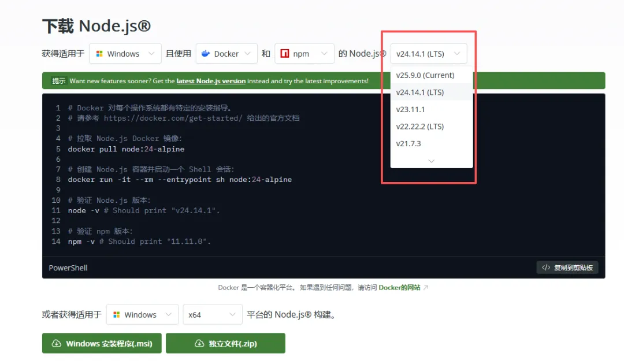Click the external arrow after Docker link
Image resolution: width=624 pixels, height=364 pixels.
click(x=425, y=288)
